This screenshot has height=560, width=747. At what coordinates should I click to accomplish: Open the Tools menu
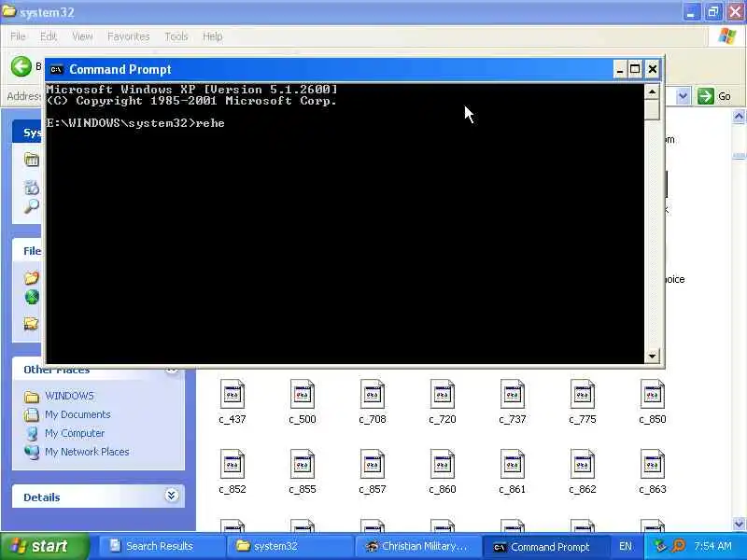point(176,36)
